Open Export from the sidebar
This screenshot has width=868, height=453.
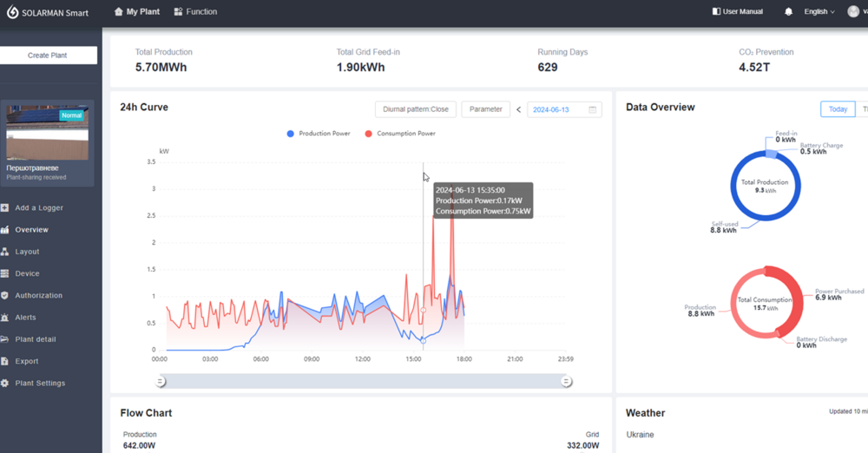tap(27, 361)
